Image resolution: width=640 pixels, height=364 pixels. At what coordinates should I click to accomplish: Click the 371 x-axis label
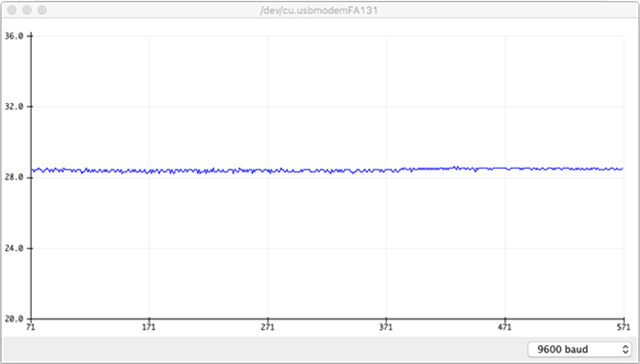386,327
